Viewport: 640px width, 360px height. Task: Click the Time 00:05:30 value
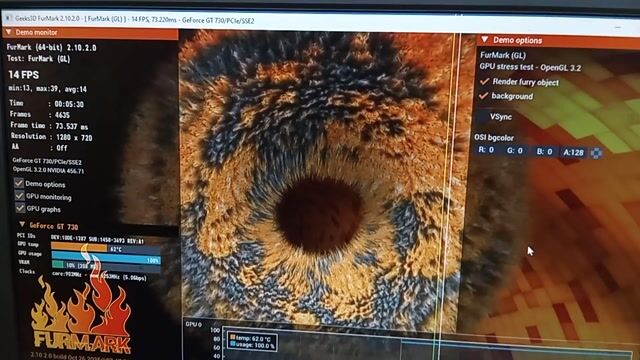pos(69,104)
